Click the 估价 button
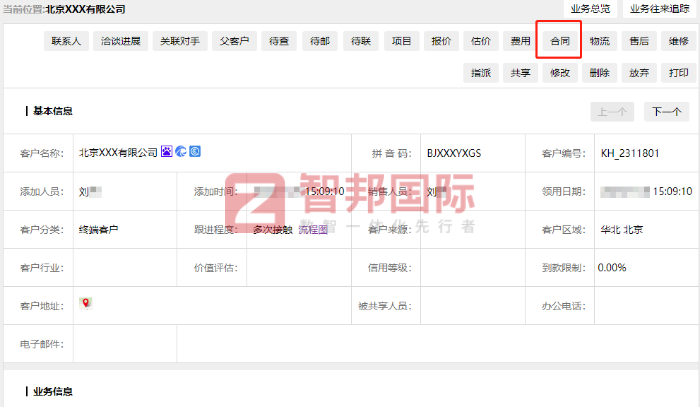The image size is (700, 407). 481,41
